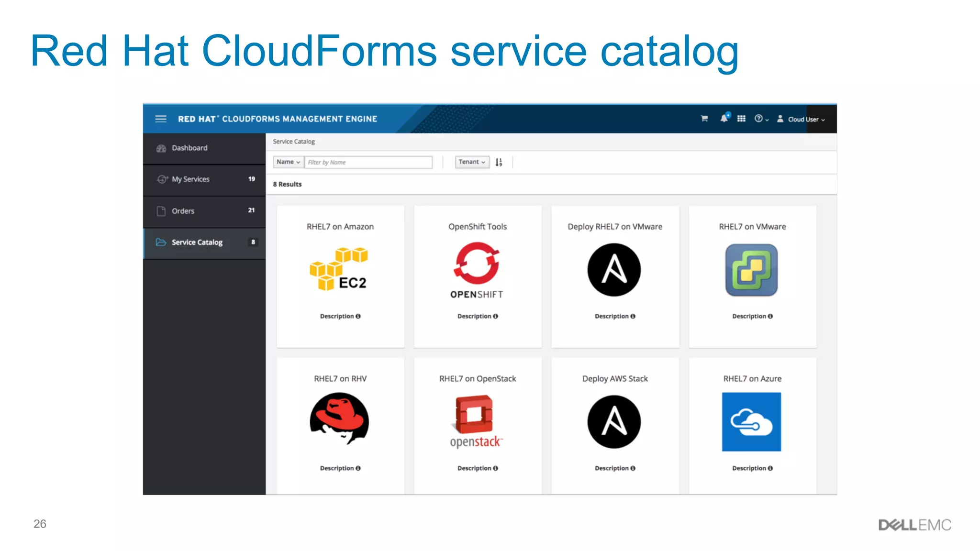Click the Service Catalog breadcrumb heading

click(294, 142)
